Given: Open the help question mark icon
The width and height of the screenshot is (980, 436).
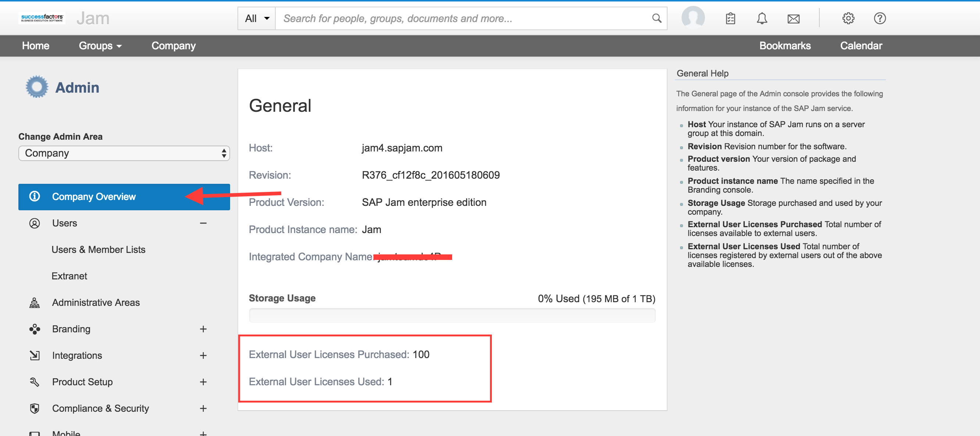Looking at the screenshot, I should click(880, 18).
